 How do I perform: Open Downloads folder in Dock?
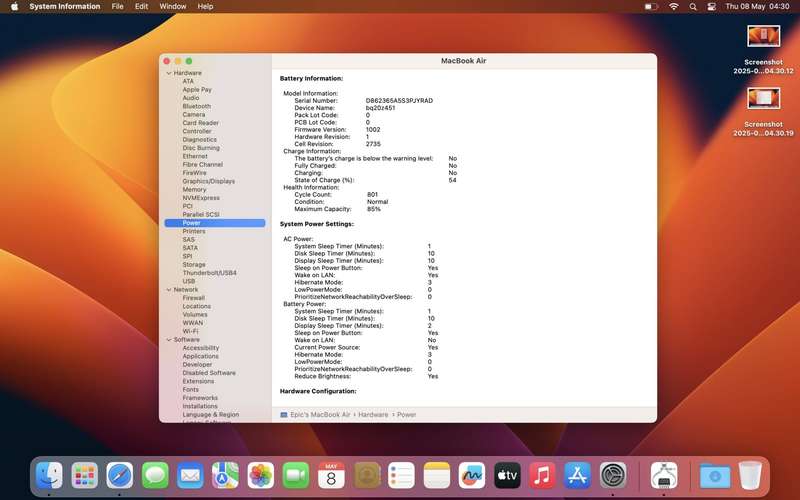(715, 476)
